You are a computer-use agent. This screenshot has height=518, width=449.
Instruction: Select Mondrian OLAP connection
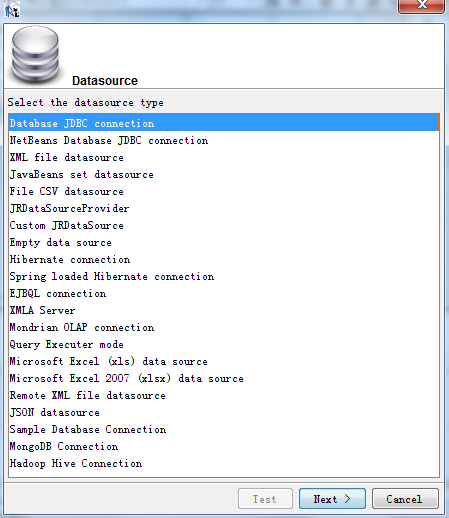click(224, 327)
